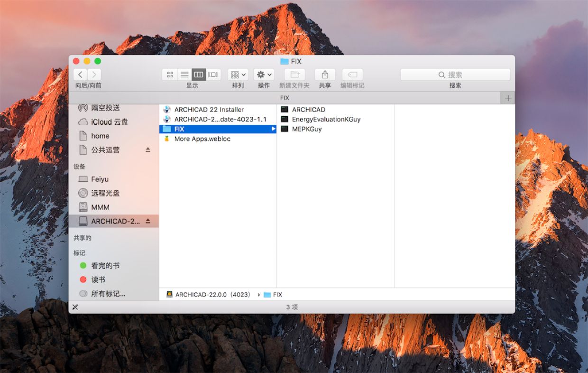Select column view mode
The height and width of the screenshot is (373, 588).
click(199, 75)
